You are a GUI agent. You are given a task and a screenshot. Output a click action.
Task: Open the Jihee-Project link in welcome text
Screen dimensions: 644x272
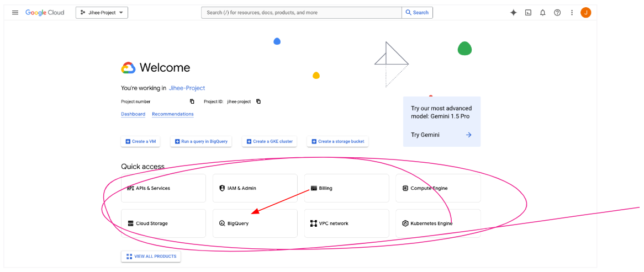pyautogui.click(x=187, y=88)
